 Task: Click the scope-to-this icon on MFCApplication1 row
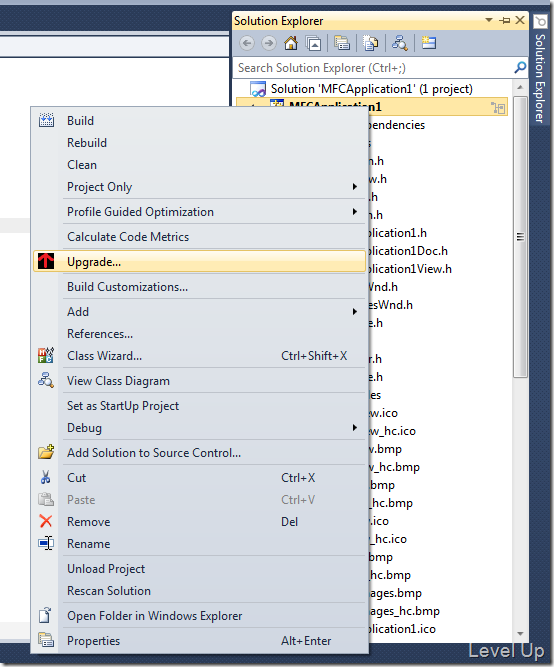[x=498, y=107]
